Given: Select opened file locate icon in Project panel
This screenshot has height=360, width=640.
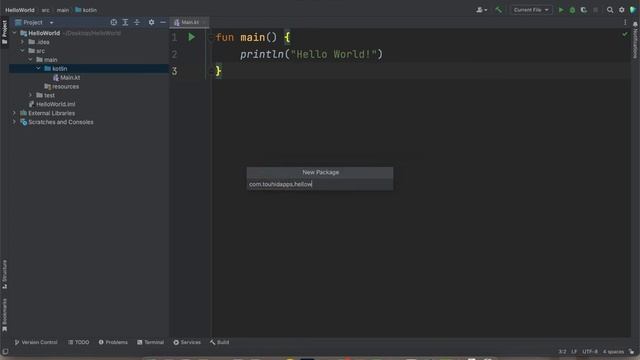Looking at the screenshot, I should pyautogui.click(x=114, y=22).
